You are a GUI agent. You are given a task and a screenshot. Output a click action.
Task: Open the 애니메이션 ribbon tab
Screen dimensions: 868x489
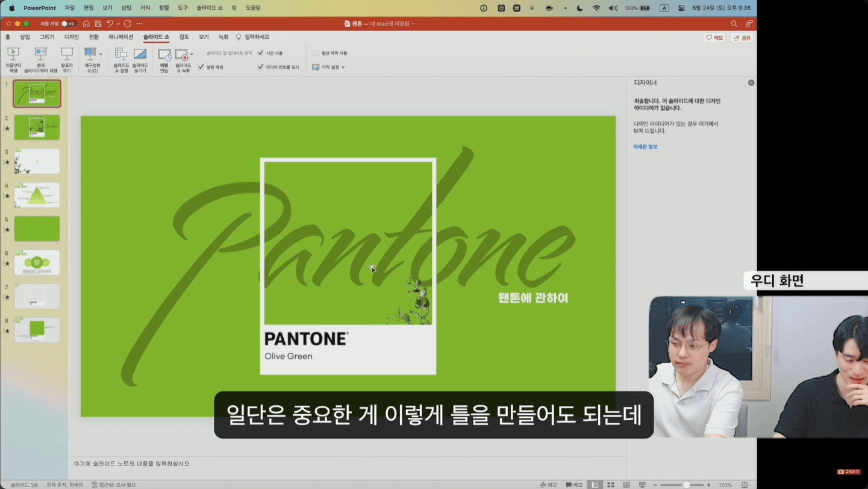tap(121, 37)
